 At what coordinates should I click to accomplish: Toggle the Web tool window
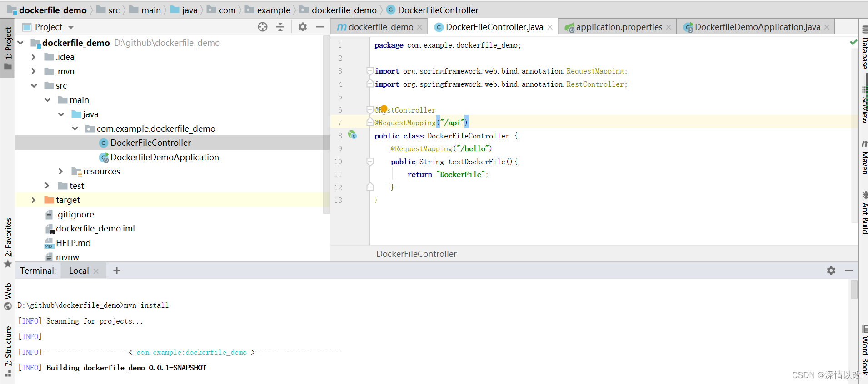pyautogui.click(x=8, y=296)
